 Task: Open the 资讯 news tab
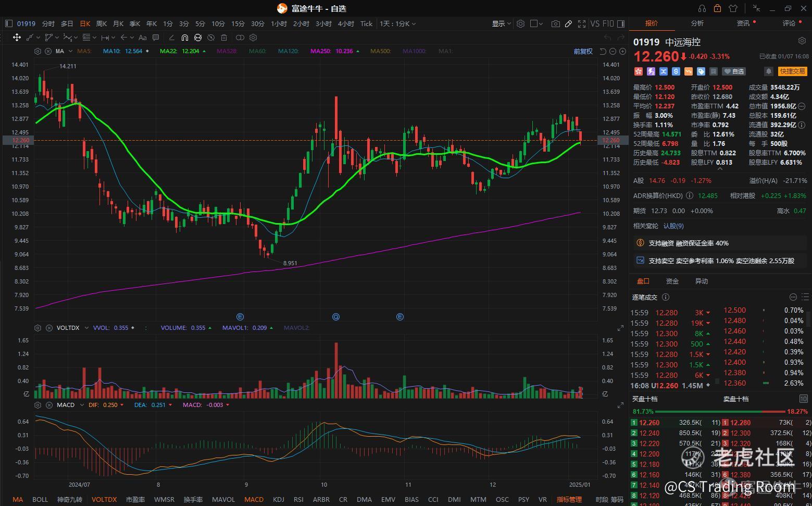click(x=743, y=23)
